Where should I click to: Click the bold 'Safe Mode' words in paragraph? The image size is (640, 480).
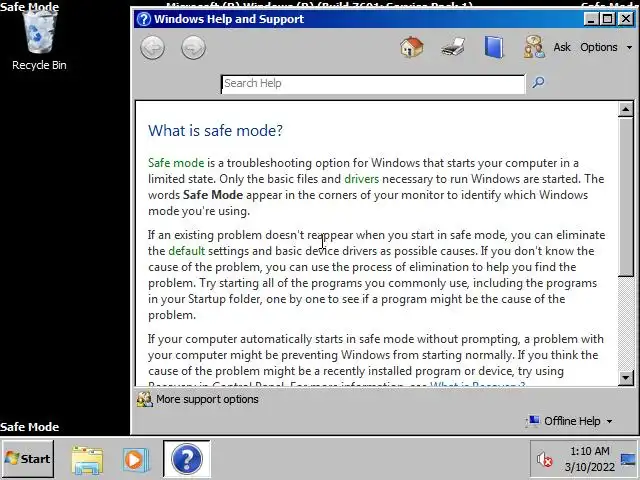(213, 195)
